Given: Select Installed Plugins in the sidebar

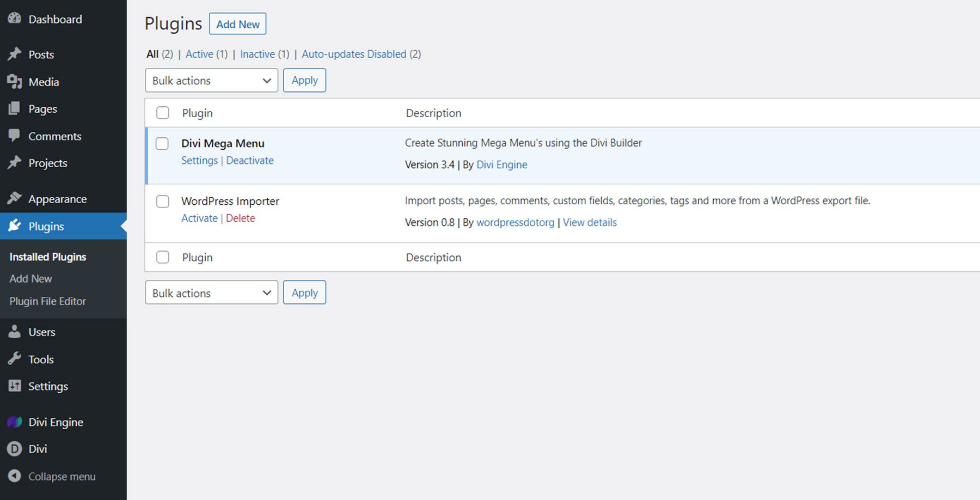Looking at the screenshot, I should (x=47, y=256).
